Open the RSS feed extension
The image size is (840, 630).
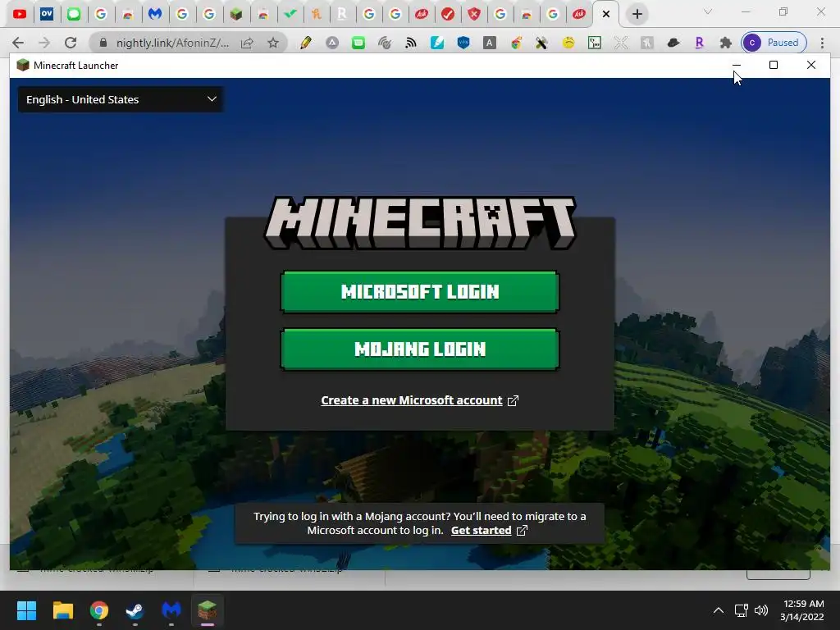[411, 43]
